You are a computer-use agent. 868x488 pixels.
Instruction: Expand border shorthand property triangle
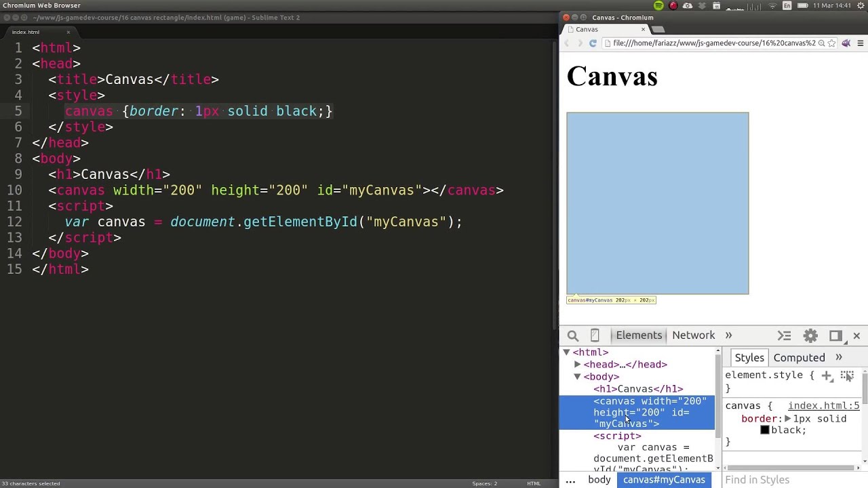787,419
